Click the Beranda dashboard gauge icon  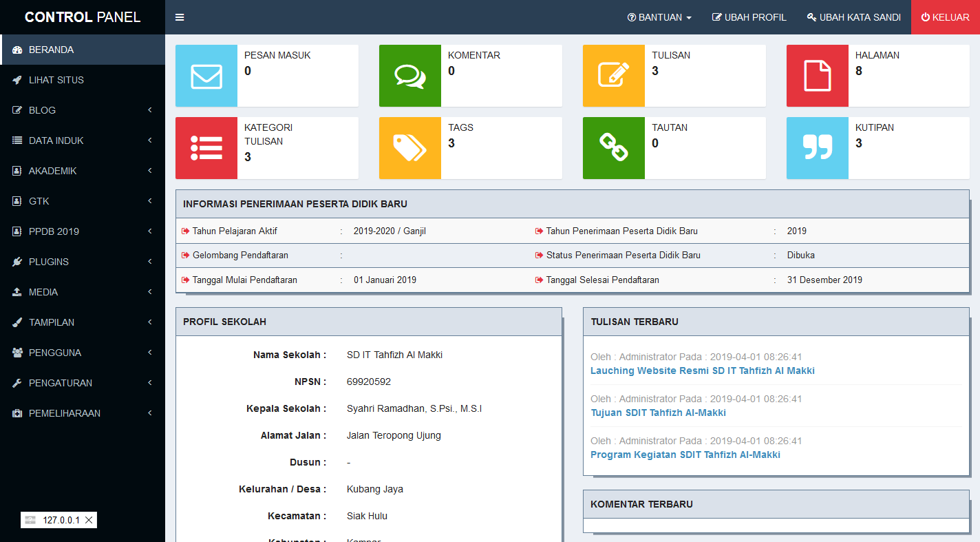click(17, 50)
